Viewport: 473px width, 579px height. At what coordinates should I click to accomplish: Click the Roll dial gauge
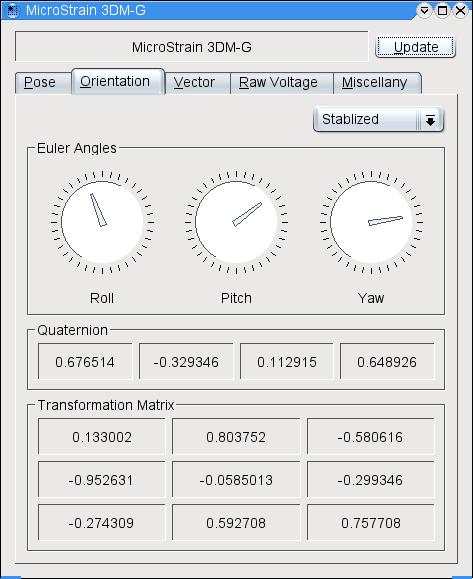point(102,222)
